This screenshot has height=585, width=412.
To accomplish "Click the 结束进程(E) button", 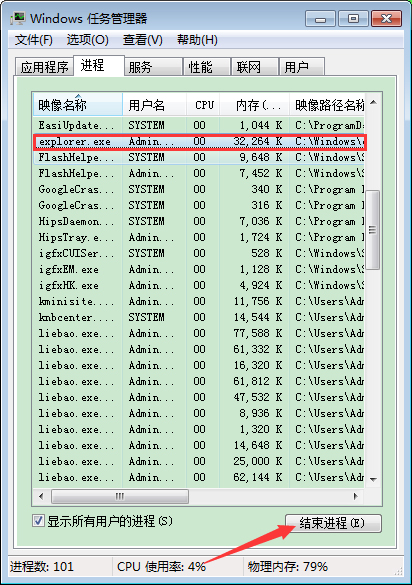I will click(333, 523).
